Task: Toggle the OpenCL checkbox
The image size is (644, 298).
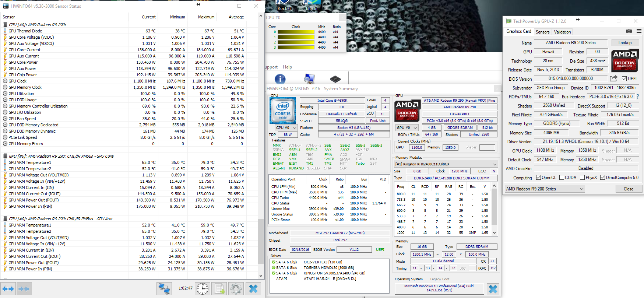Action: pos(538,178)
